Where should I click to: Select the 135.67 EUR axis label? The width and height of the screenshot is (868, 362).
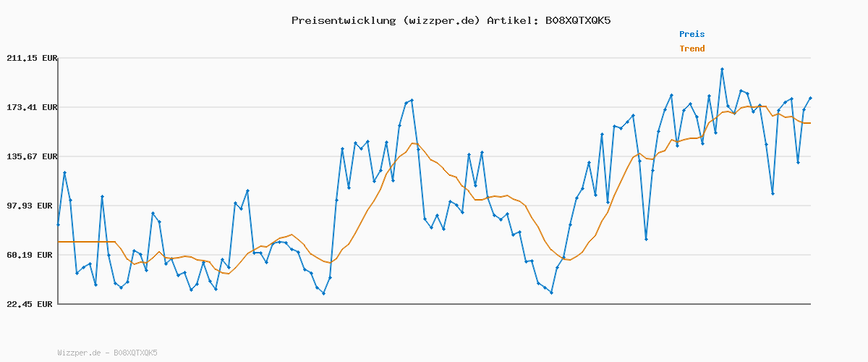coord(31,156)
